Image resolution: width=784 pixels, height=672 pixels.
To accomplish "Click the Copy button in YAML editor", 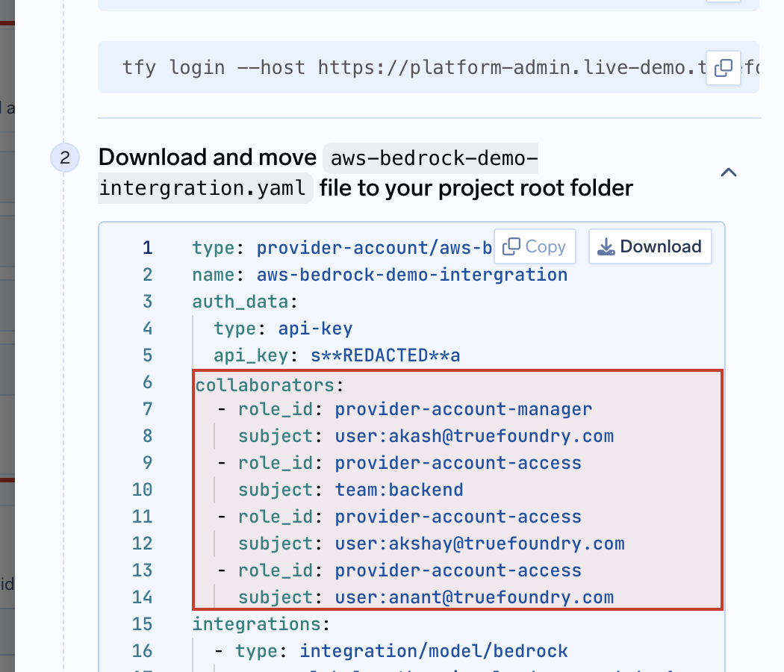I will (x=535, y=246).
